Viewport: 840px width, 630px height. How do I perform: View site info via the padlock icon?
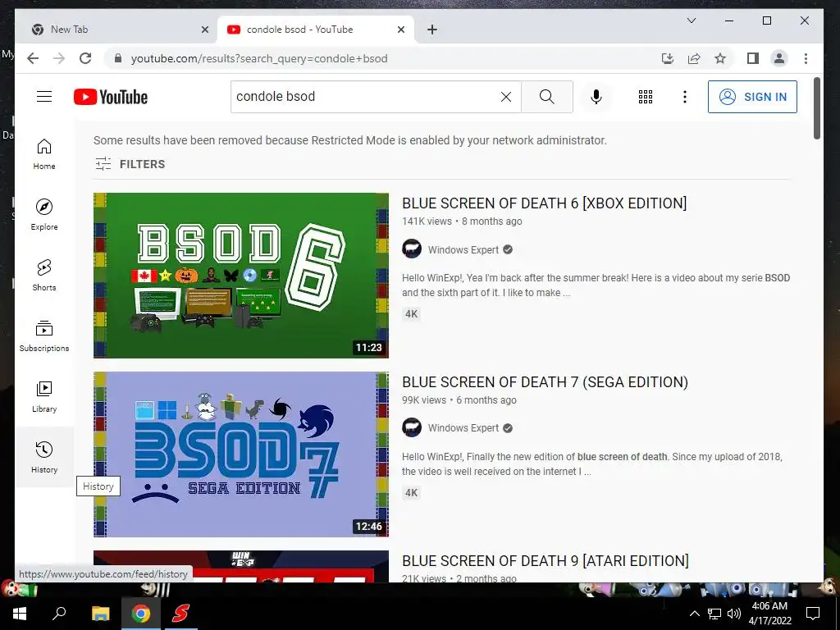(x=118, y=58)
